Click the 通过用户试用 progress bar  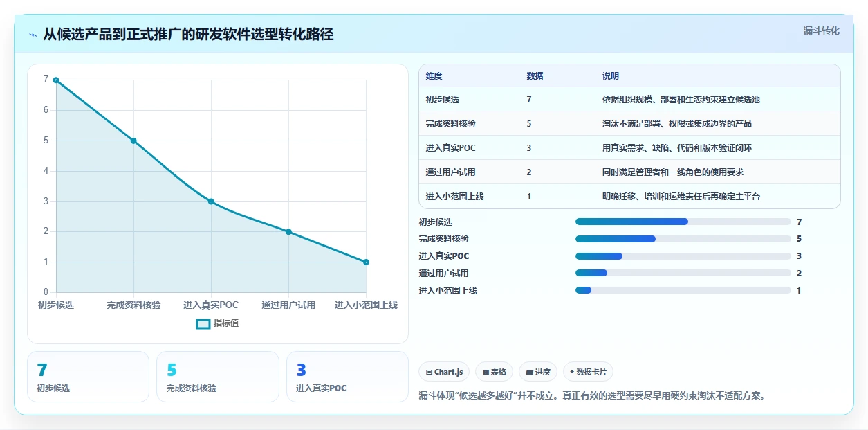pyautogui.click(x=683, y=273)
